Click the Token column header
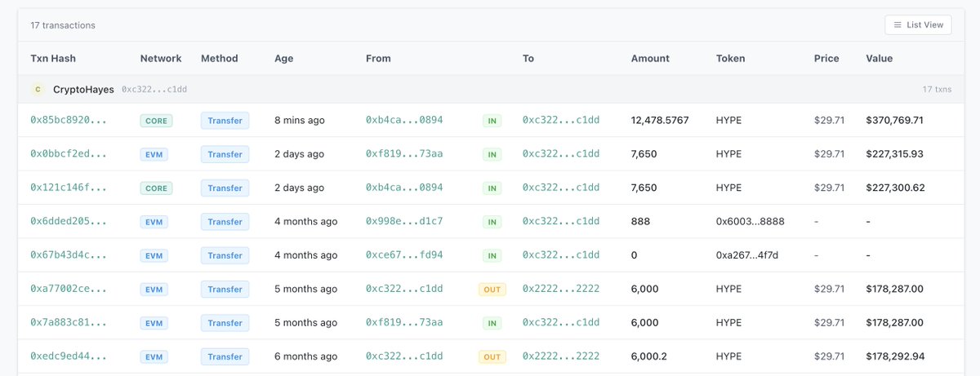 731,59
